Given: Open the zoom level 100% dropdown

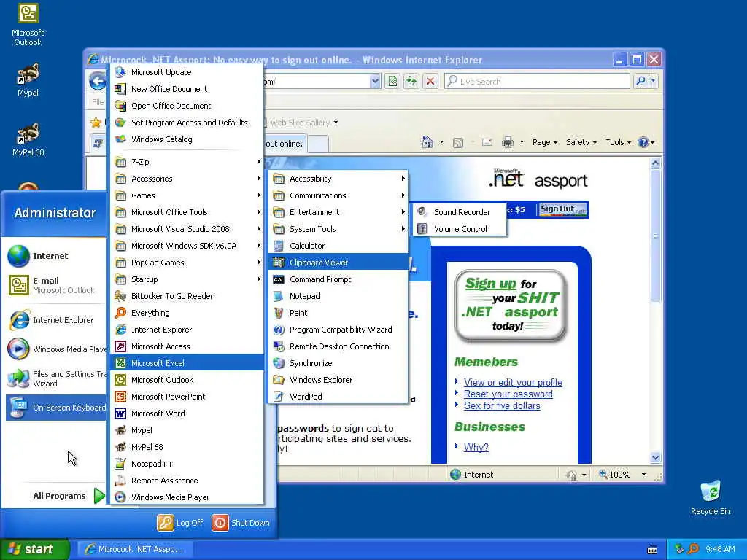Looking at the screenshot, I should pos(643,475).
